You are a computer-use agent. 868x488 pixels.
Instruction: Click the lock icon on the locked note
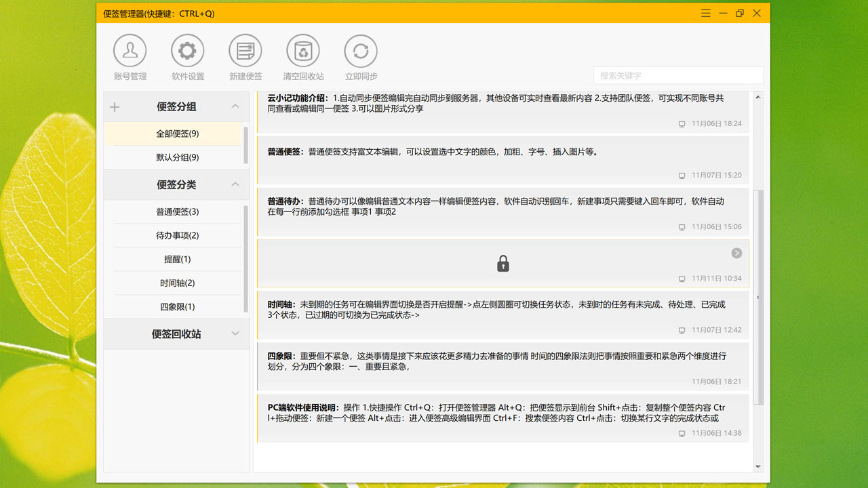502,264
